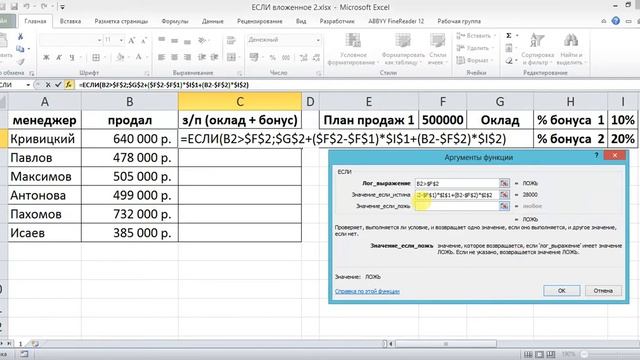Cancel formula entry with X icon
640x360 pixels.
click(48, 85)
